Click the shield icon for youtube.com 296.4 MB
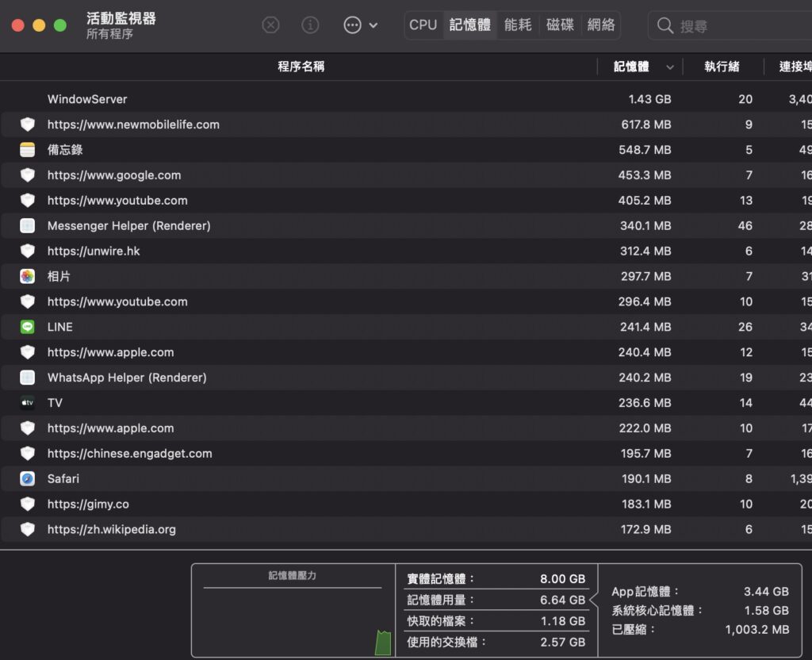This screenshot has height=660, width=812. coord(28,301)
